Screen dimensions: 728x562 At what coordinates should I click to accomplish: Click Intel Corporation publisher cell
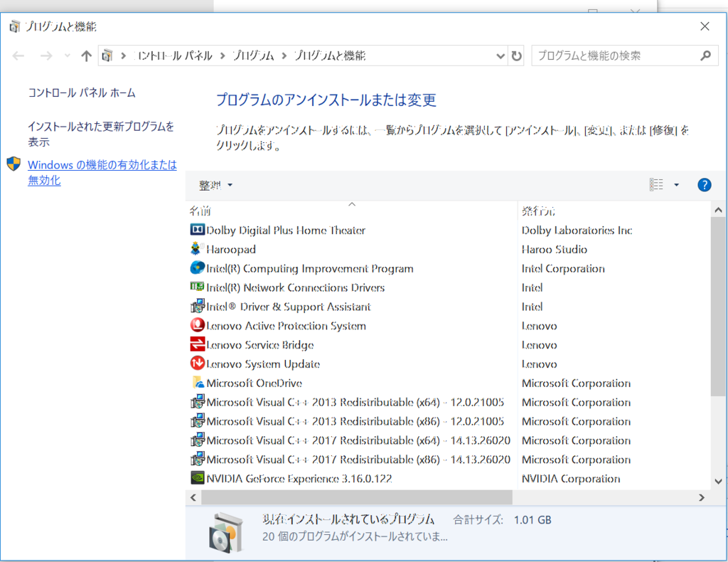click(563, 268)
